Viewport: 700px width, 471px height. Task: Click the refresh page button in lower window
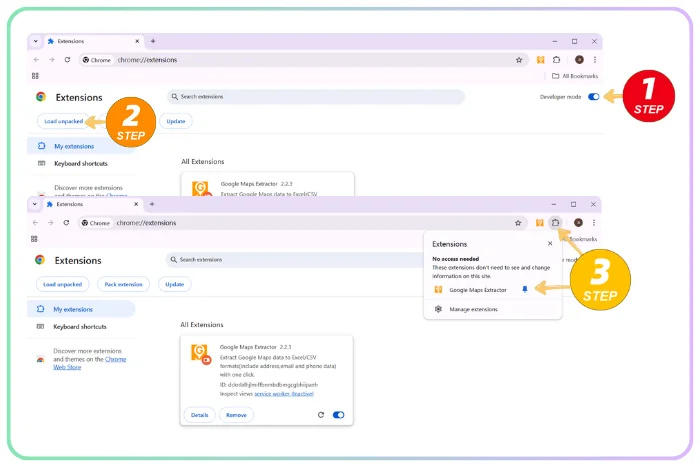[67, 223]
